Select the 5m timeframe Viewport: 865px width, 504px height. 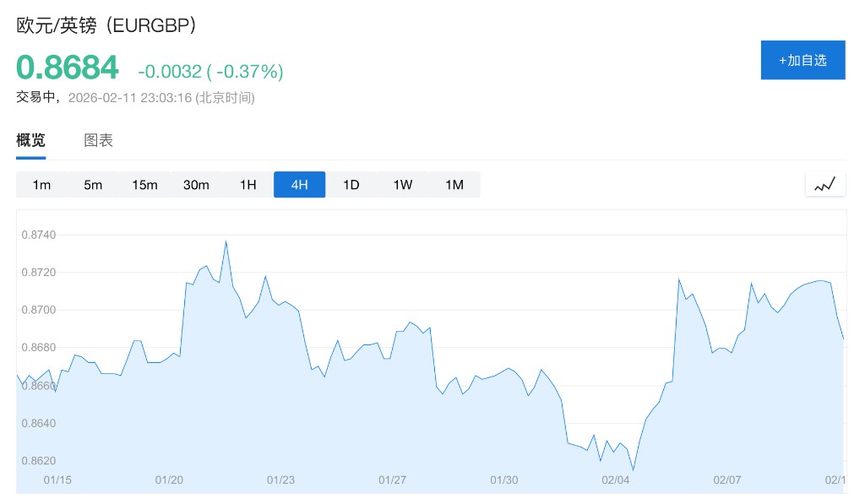(x=93, y=185)
